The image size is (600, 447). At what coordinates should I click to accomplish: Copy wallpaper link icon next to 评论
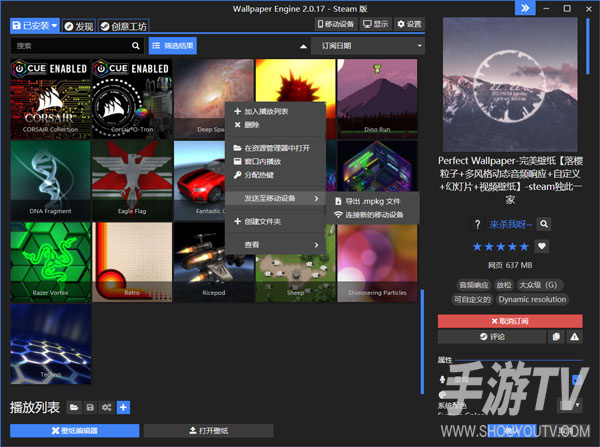pyautogui.click(x=556, y=337)
